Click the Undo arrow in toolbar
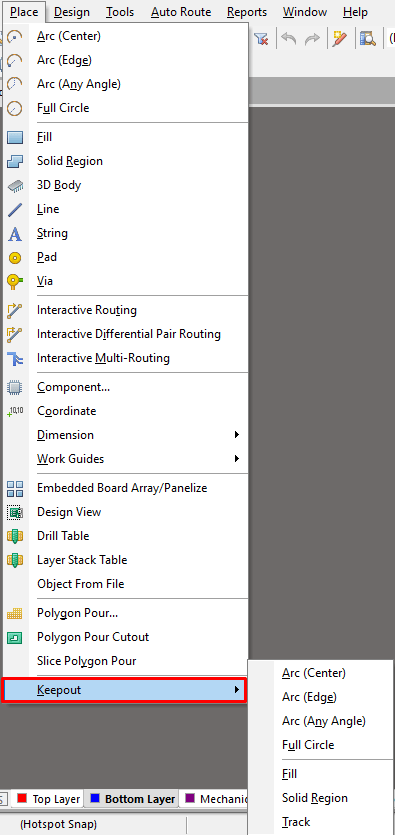This screenshot has height=835, width=395. pyautogui.click(x=289, y=39)
